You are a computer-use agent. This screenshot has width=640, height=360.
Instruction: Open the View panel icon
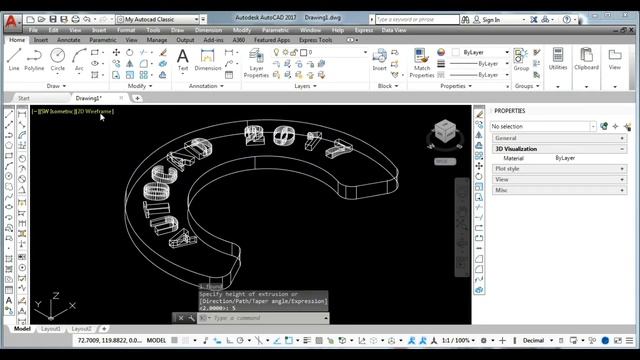pos(615,58)
